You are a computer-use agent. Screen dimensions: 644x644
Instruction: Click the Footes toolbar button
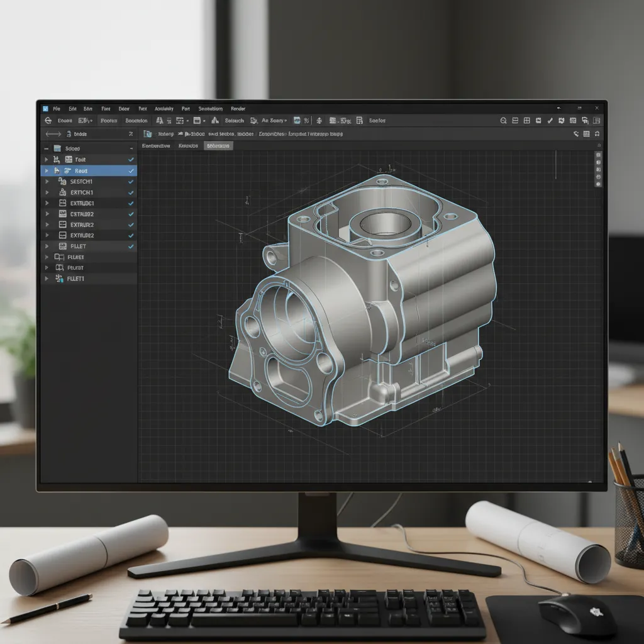pos(109,121)
